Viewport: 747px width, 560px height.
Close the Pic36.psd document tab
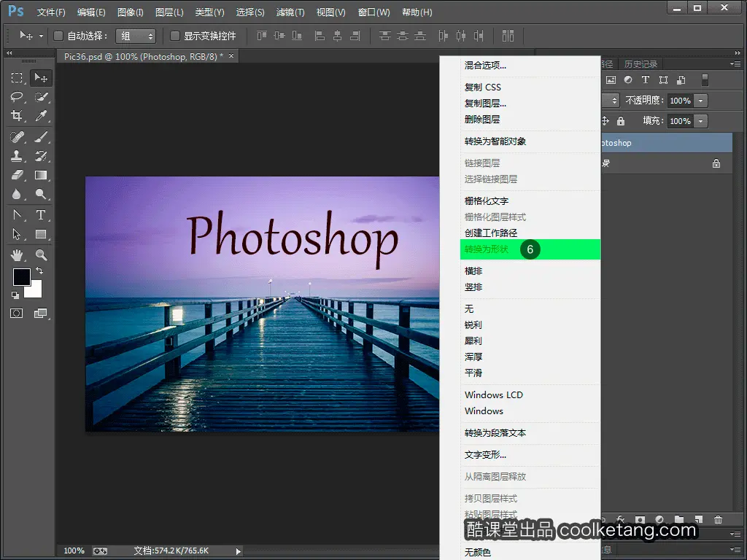pos(231,56)
